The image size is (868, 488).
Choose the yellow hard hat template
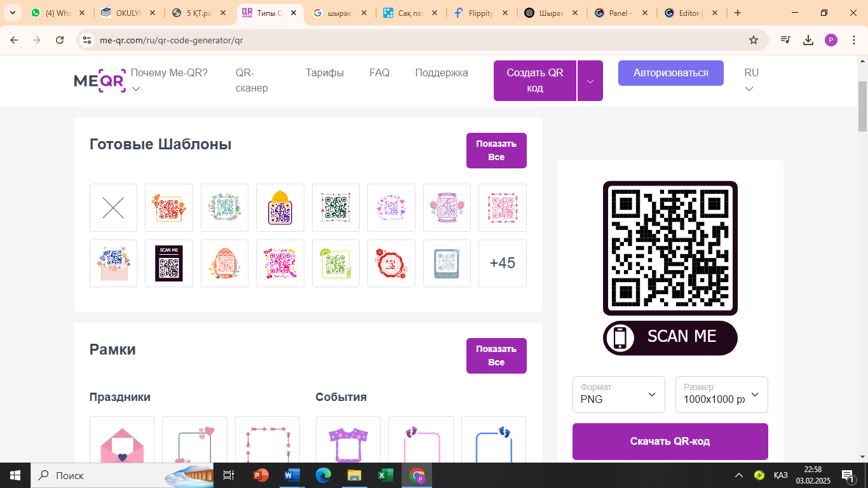280,208
